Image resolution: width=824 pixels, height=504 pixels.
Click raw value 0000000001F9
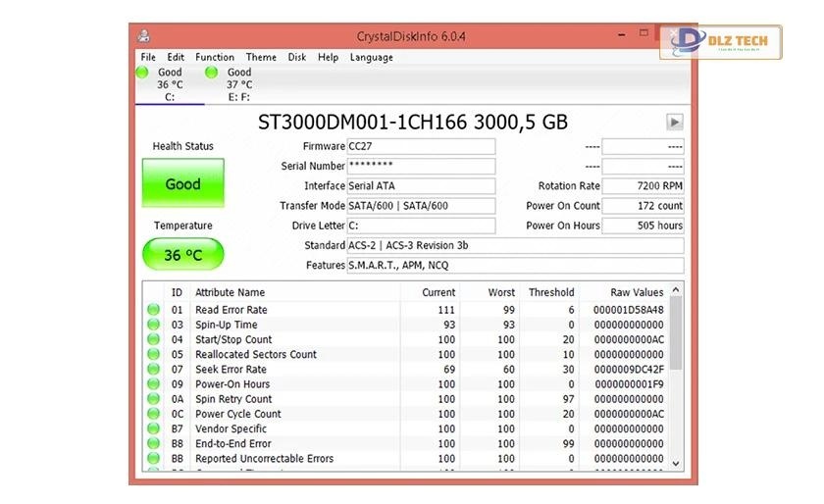pos(629,383)
